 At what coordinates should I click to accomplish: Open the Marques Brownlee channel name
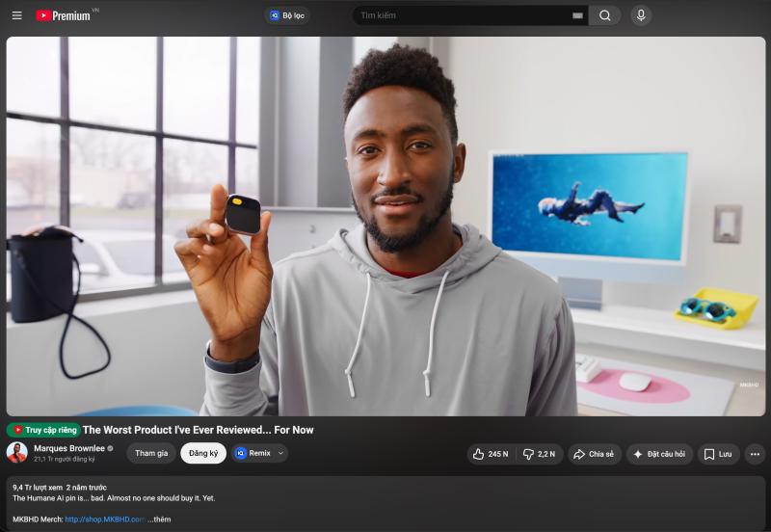pos(68,448)
